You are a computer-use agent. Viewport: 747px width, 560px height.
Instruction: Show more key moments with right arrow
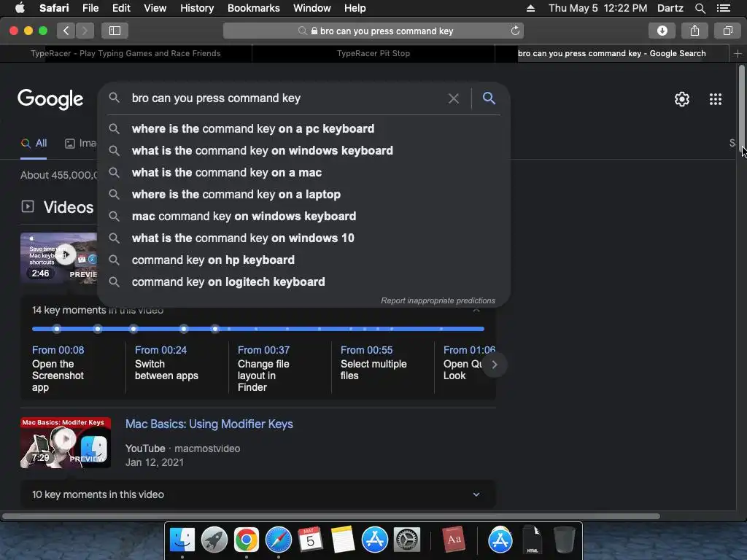(x=494, y=365)
